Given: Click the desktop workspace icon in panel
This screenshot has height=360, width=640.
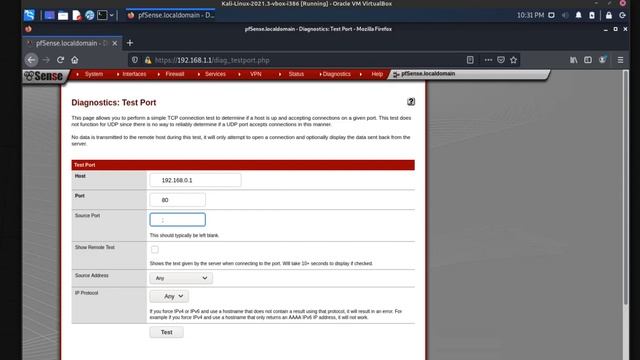Looking at the screenshot, I should pos(49,16).
